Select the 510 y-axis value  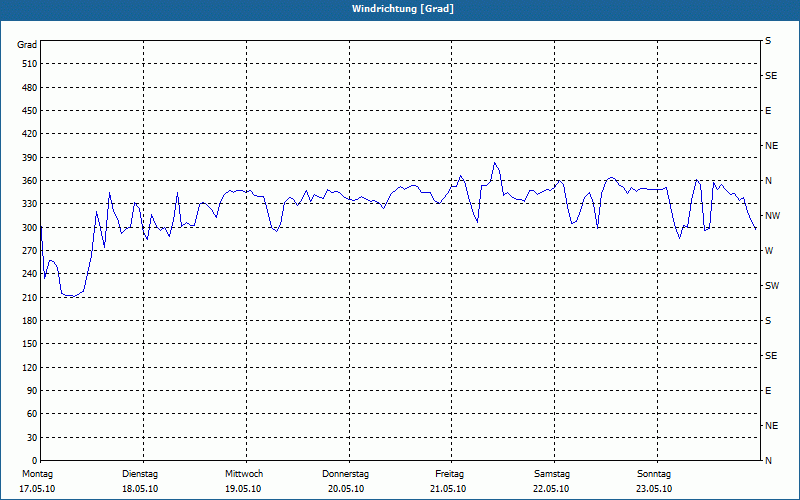pos(30,64)
